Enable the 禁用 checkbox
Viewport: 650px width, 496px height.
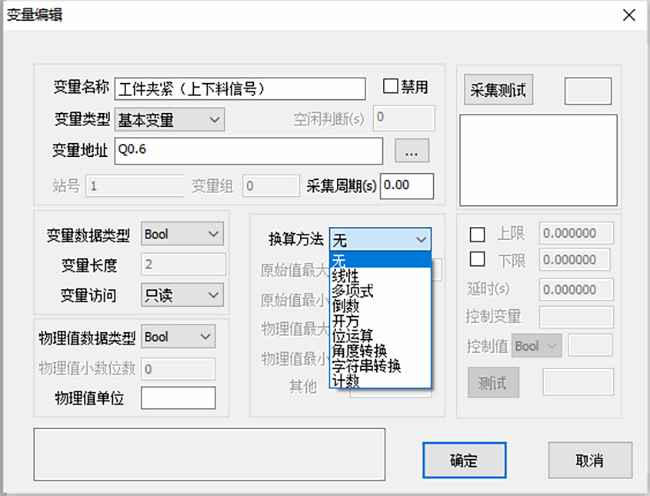391,86
